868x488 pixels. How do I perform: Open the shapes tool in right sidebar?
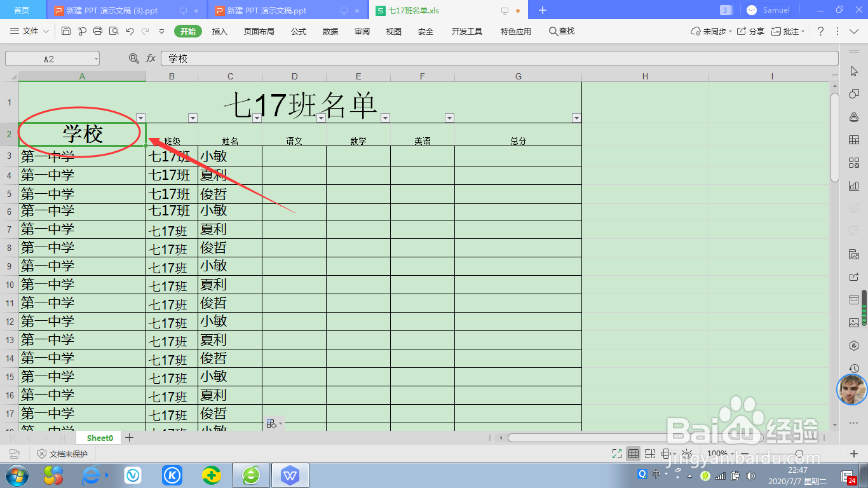pyautogui.click(x=854, y=94)
